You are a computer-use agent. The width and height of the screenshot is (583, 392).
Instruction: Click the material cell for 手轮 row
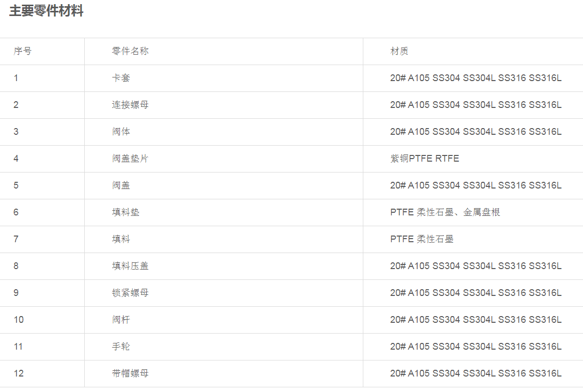(x=475, y=347)
